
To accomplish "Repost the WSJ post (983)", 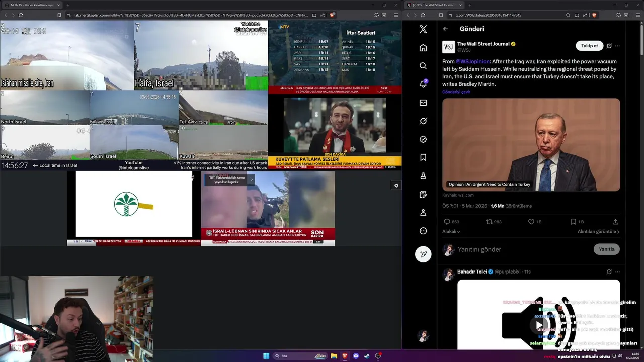I will pyautogui.click(x=494, y=222).
